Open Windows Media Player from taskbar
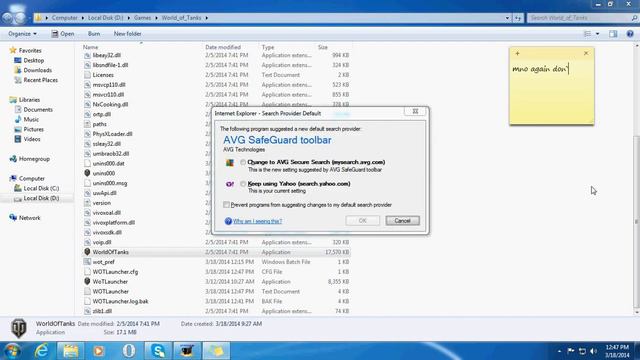Screen dimensions: 640x360 point(99,351)
